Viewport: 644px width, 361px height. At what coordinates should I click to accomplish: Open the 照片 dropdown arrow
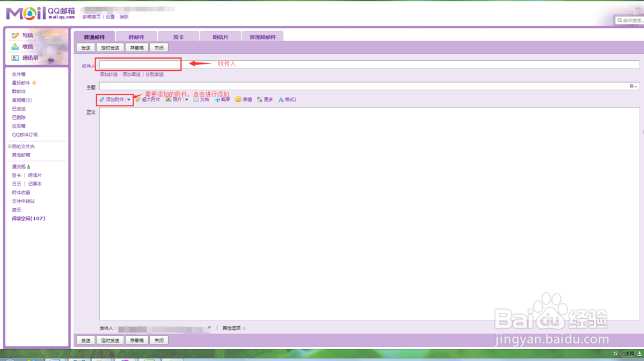point(187,99)
